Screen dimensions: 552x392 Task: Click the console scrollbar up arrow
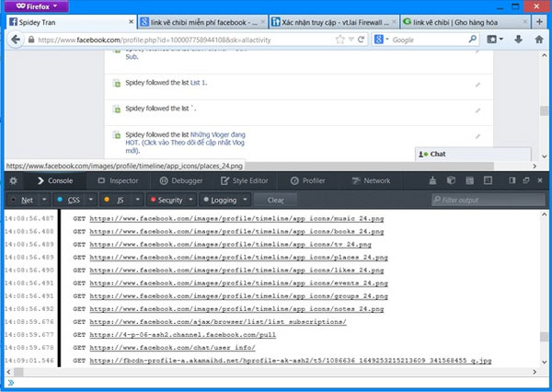pos(545,214)
